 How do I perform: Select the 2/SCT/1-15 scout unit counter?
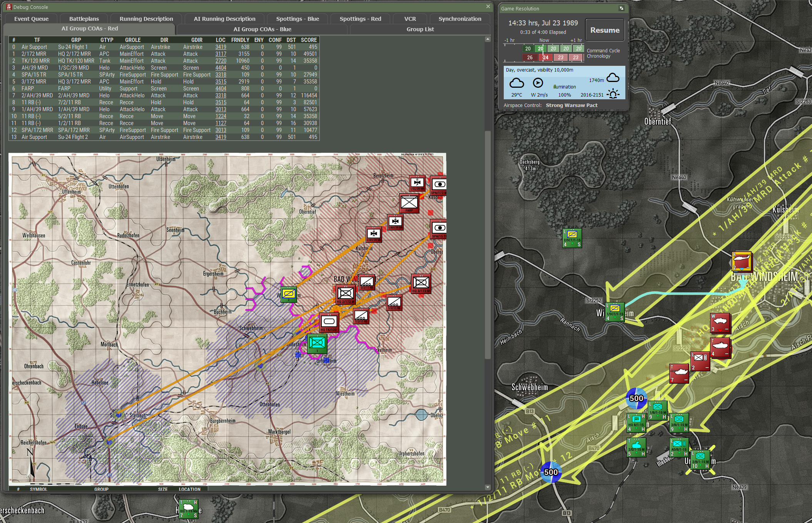(x=572, y=238)
